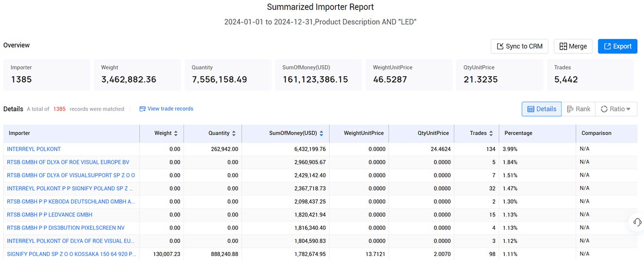
Task: Select QtyUnitPrice value 24.4624
Action: point(441,149)
